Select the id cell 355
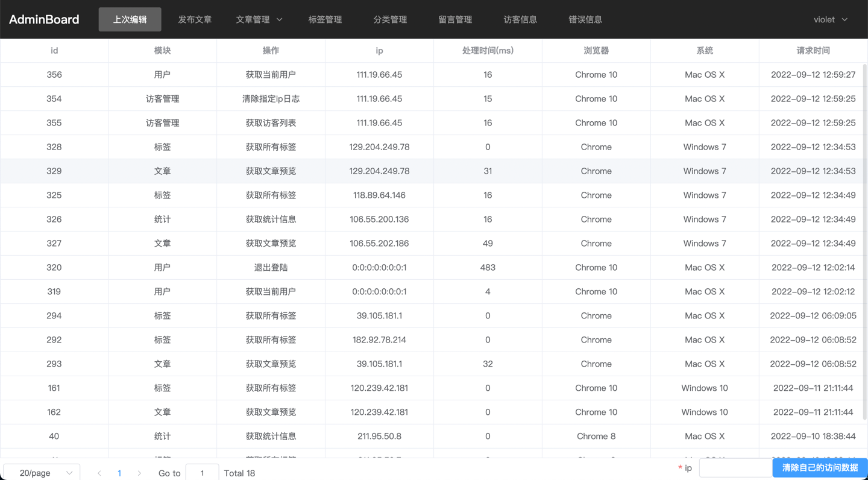 point(54,123)
